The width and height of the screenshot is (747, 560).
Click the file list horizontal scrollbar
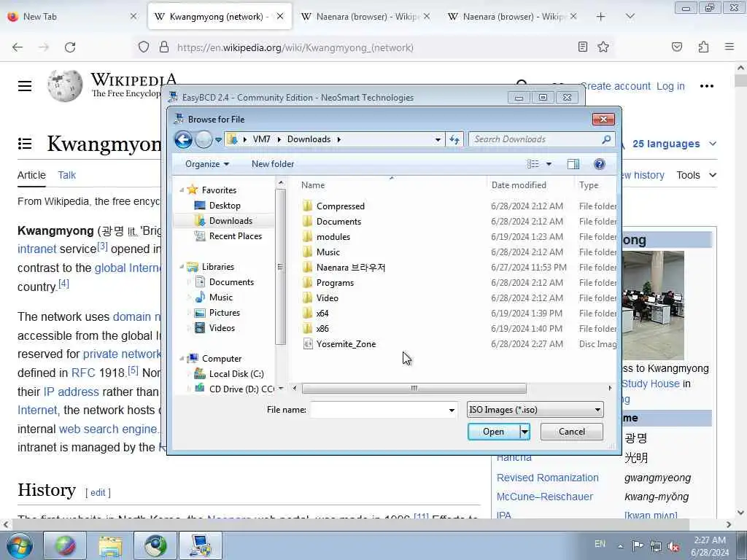(x=414, y=388)
